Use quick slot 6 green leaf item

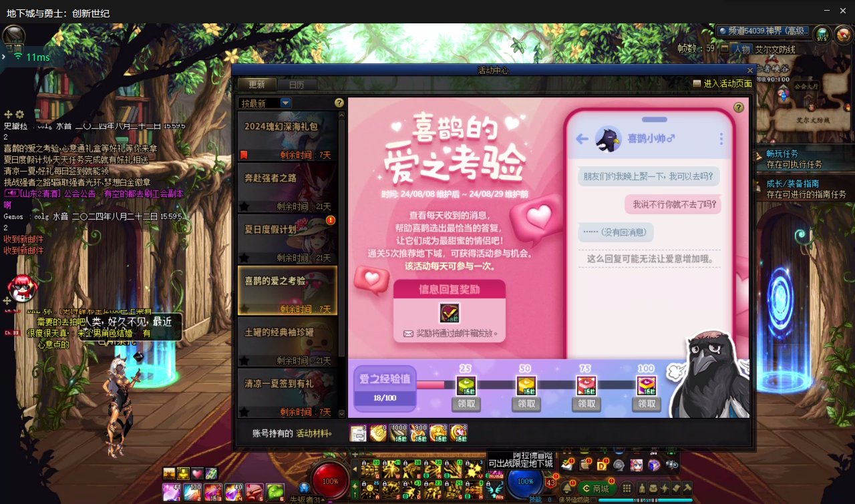click(x=275, y=493)
